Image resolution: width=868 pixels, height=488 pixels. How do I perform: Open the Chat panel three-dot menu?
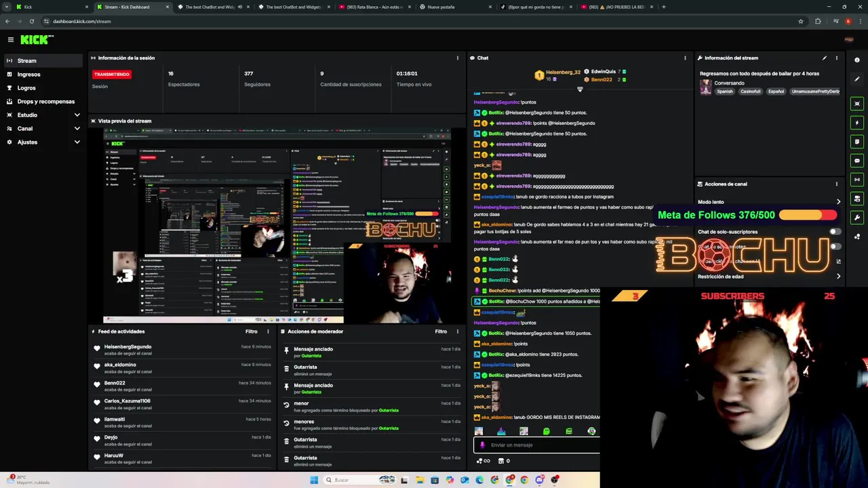click(685, 58)
